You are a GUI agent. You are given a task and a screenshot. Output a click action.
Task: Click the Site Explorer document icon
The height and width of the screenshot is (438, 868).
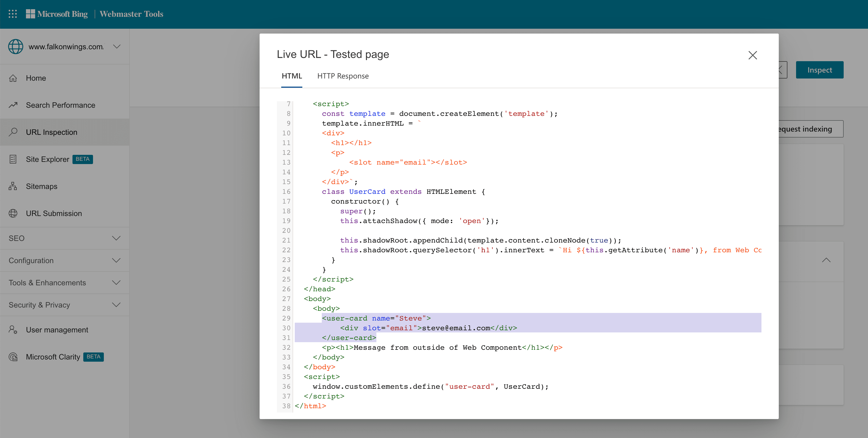[x=13, y=159]
